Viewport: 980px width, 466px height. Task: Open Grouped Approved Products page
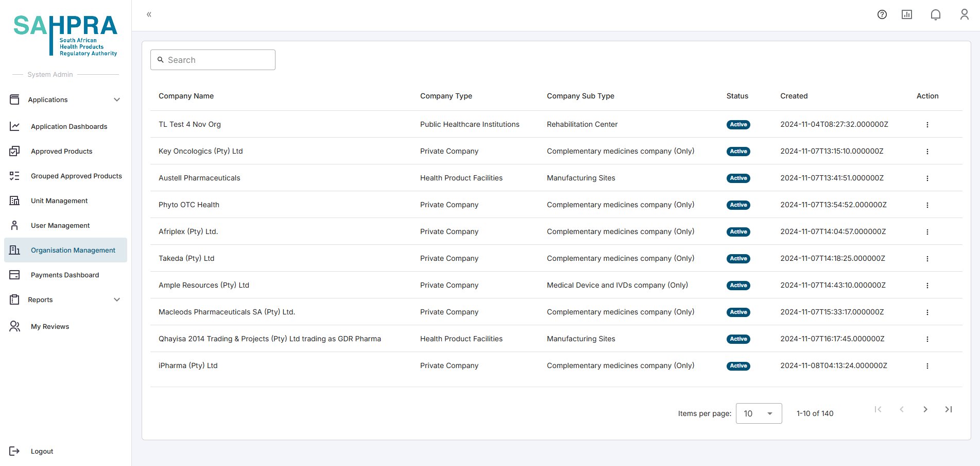(65, 176)
